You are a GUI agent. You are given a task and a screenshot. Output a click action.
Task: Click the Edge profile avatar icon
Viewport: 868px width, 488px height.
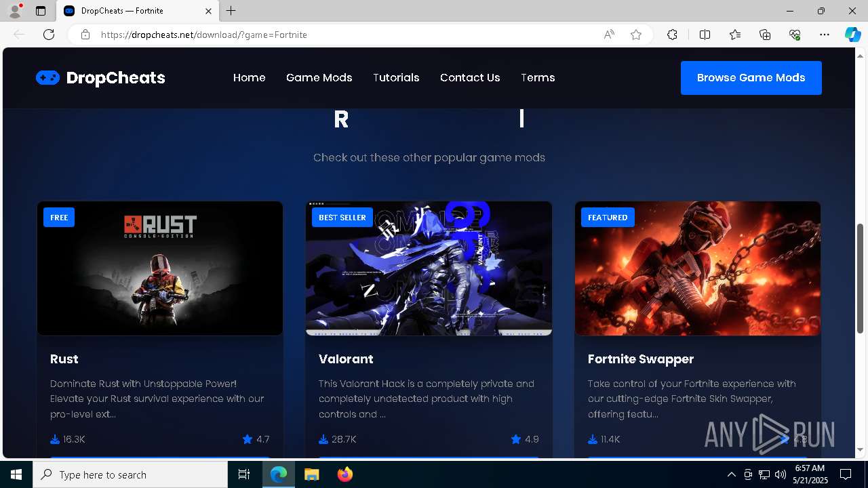coord(15,11)
